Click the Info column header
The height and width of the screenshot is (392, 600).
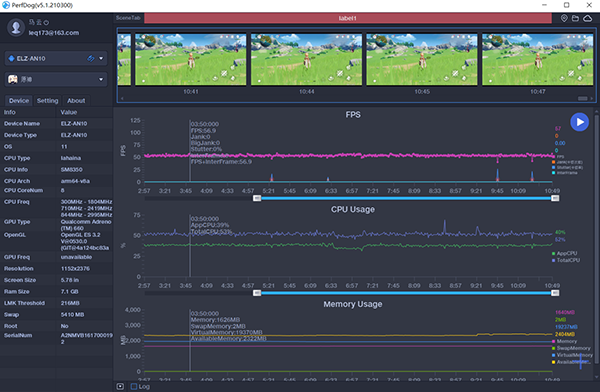click(x=10, y=112)
